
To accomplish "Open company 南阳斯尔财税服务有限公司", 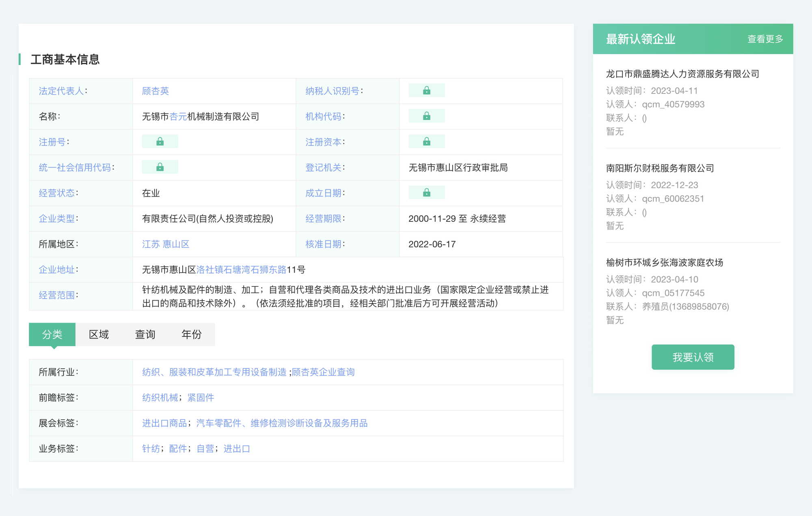I will 660,168.
